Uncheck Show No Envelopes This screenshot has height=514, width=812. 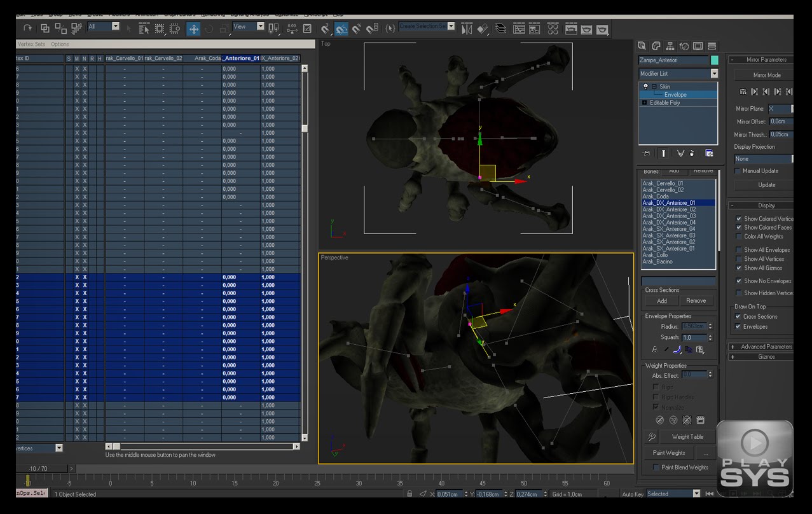point(739,281)
